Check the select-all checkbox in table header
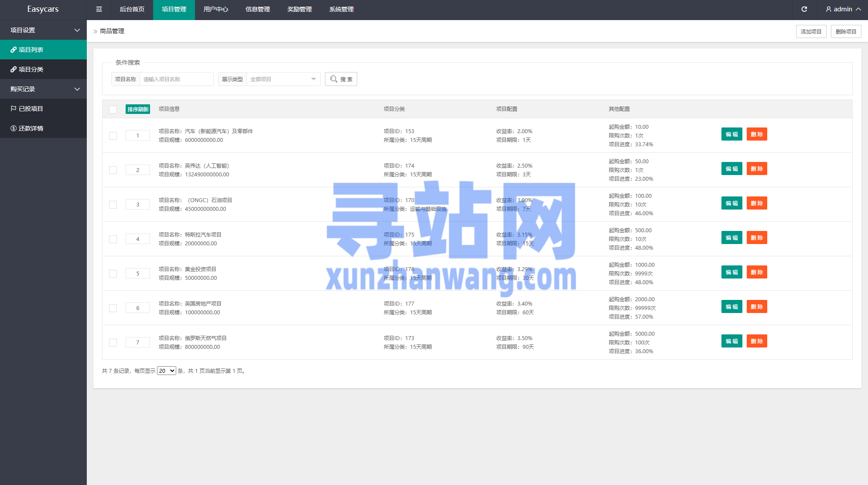 (x=113, y=109)
